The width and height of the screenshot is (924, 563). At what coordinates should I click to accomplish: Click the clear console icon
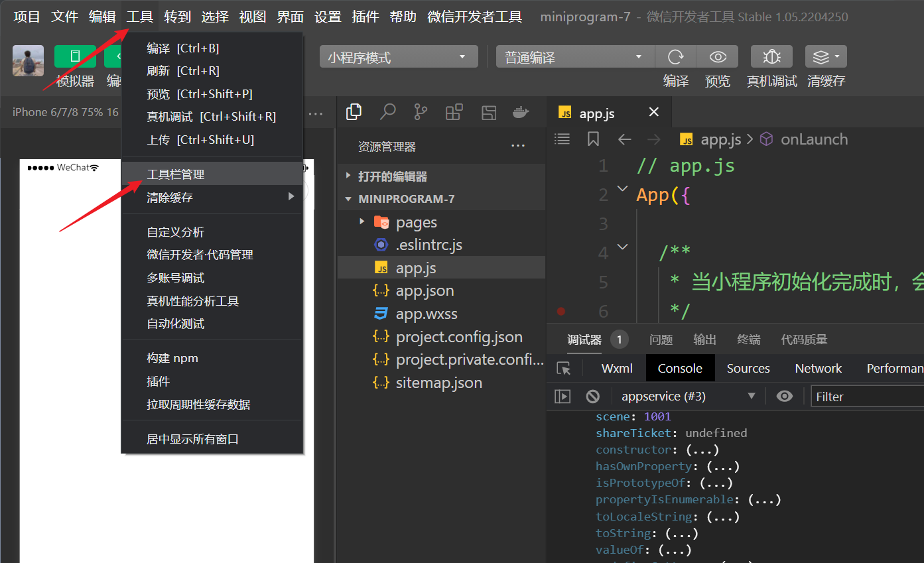[593, 397]
